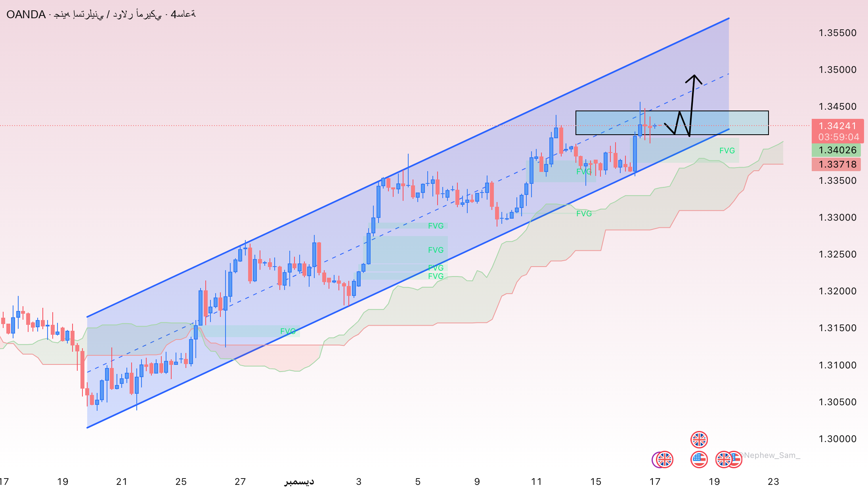The width and height of the screenshot is (868, 492).
Task: Click the 1.35500 level on the price axis
Action: pos(837,33)
